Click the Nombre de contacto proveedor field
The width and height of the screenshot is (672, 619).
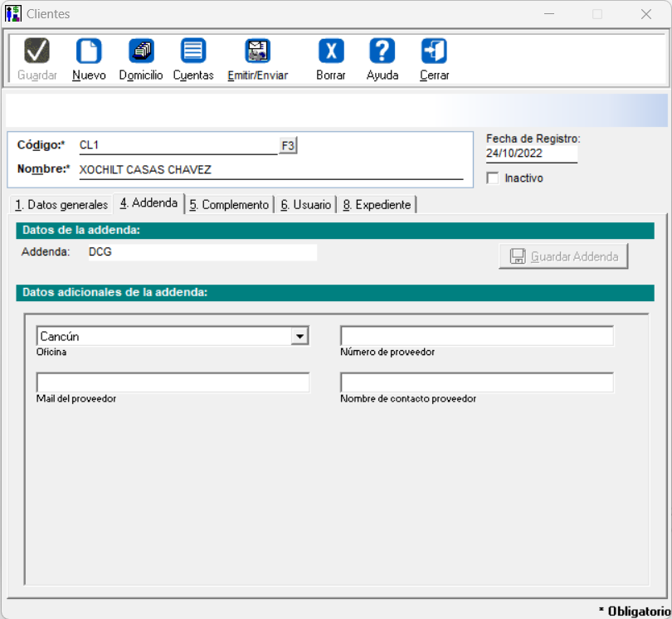pyautogui.click(x=476, y=383)
